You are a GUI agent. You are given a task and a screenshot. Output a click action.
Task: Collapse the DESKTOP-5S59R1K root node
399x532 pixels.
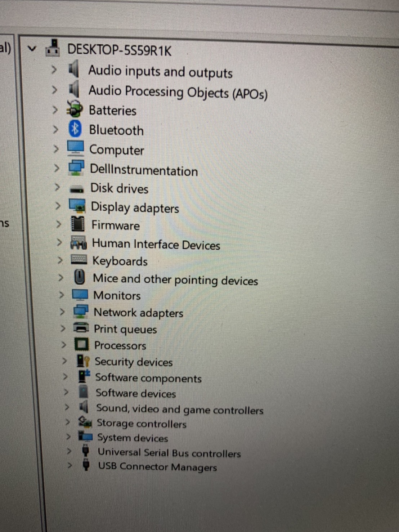(x=32, y=48)
